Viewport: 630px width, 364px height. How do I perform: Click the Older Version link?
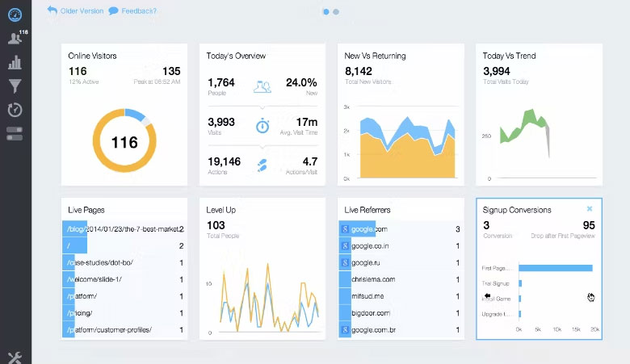pyautogui.click(x=75, y=10)
